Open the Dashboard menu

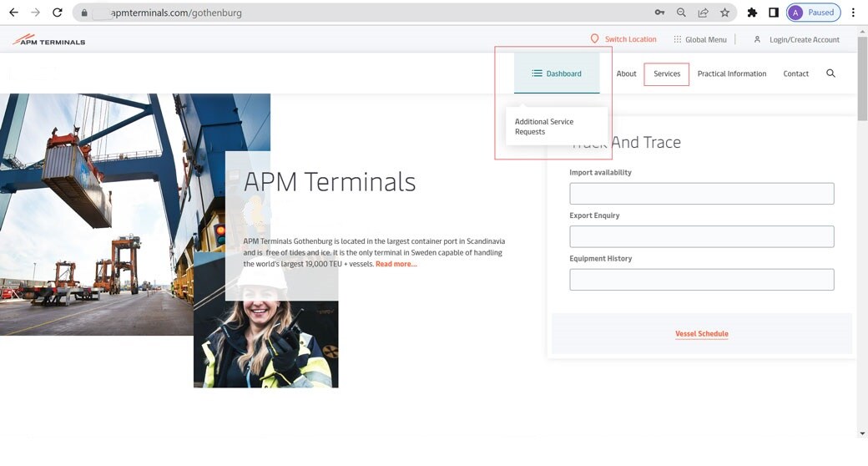[x=557, y=73]
